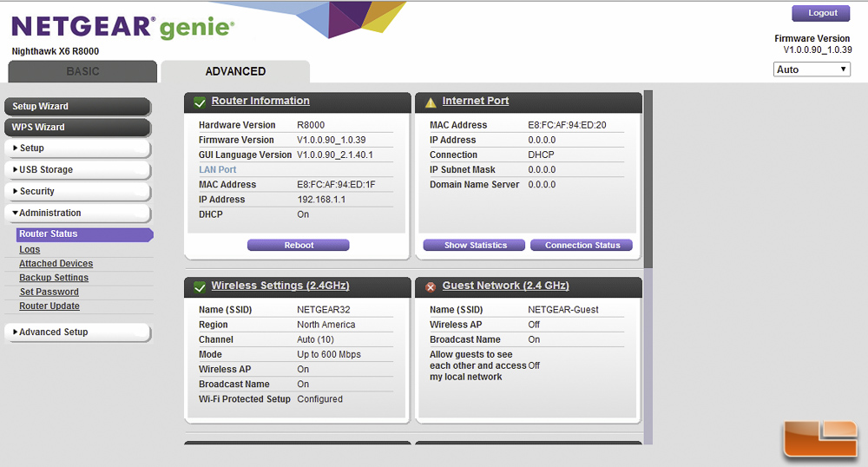This screenshot has height=467, width=868.
Task: Go to Backup Settings
Action: (x=54, y=278)
